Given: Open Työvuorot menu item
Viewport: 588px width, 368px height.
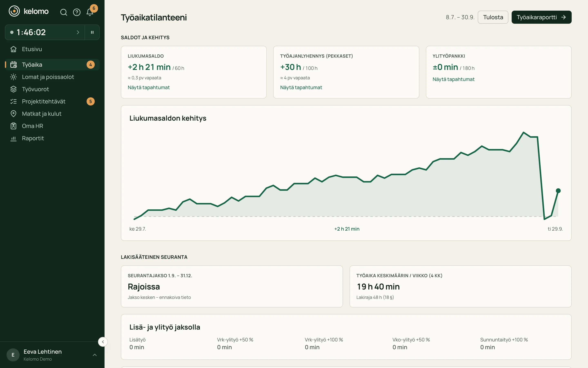Looking at the screenshot, I should pyautogui.click(x=52, y=89).
